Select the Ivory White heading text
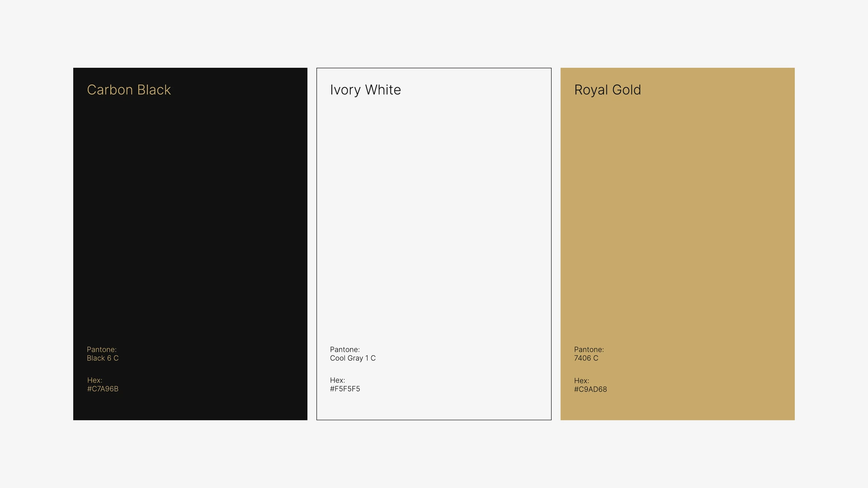 coord(365,90)
